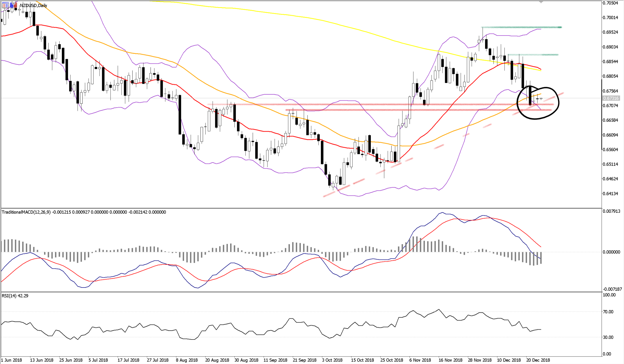The image size is (624, 364).
Task: Click the gray chart shift triangle marker
Action: point(541,2)
